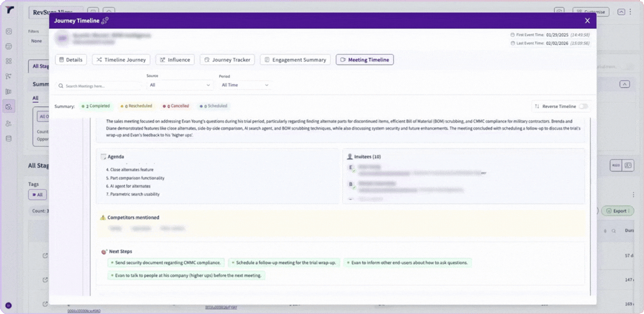Click the Agenda section icon
The image size is (644, 314).
click(x=103, y=157)
